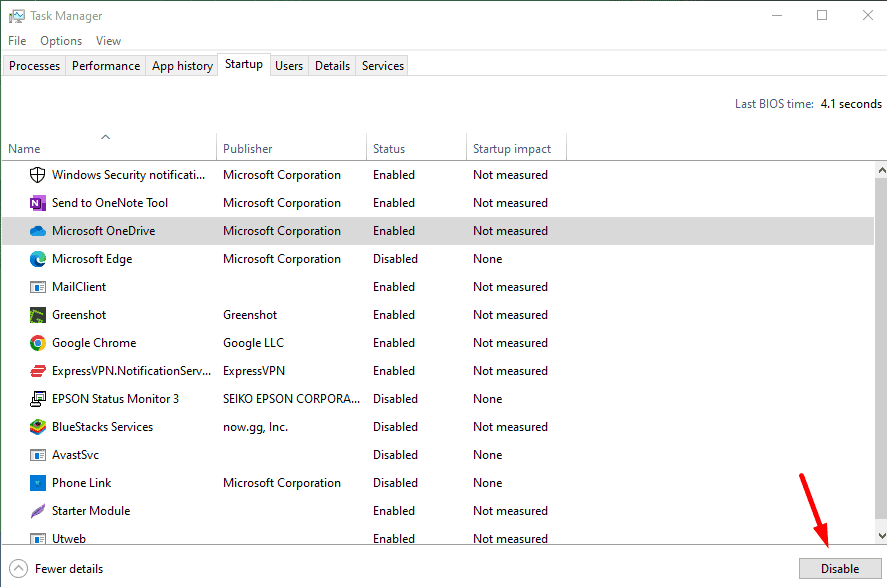This screenshot has height=587, width=887.
Task: Sort list by Publisher column header
Action: pyautogui.click(x=291, y=147)
